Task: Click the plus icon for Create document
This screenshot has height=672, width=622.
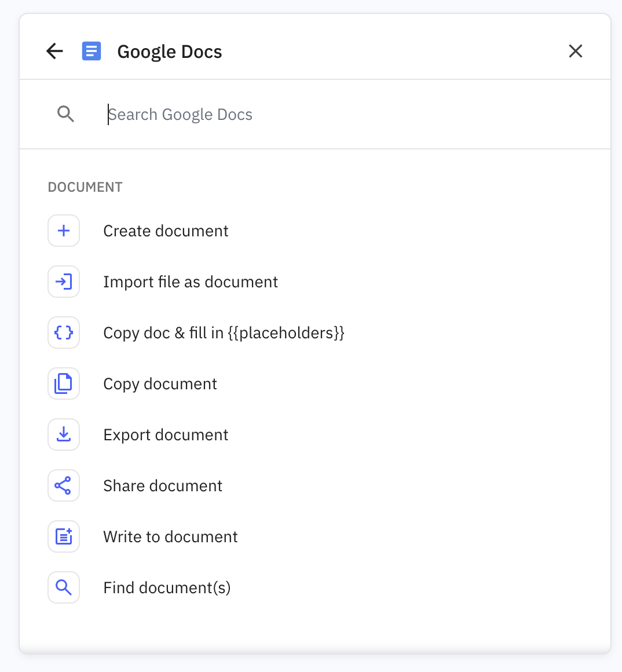Action: (x=64, y=231)
